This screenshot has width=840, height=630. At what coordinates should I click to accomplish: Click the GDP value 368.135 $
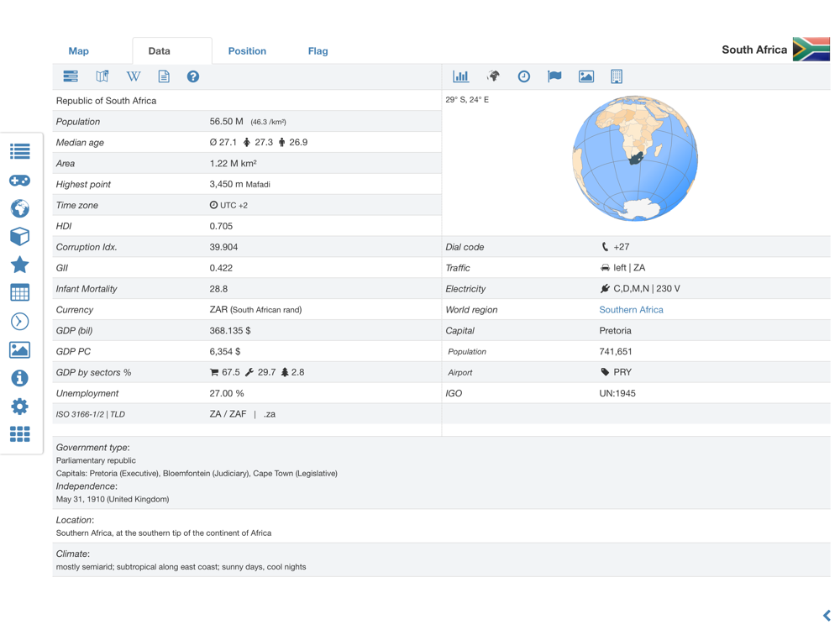tap(230, 330)
